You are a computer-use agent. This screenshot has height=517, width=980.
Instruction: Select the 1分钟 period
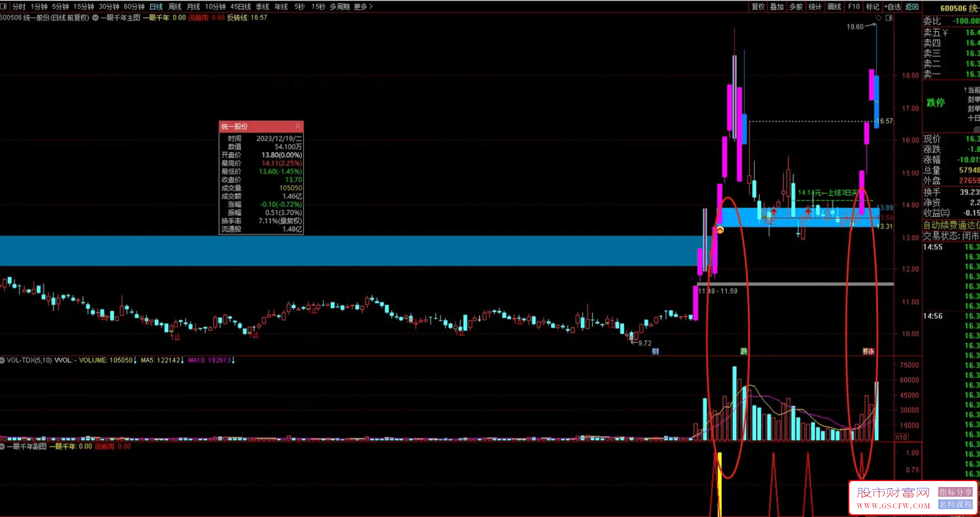click(39, 7)
